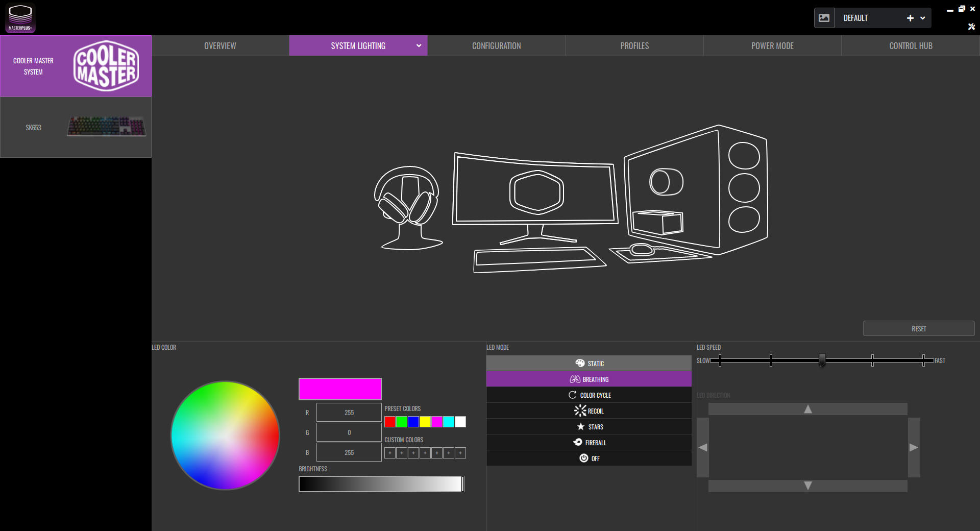This screenshot has height=531, width=980.
Task: Expand the System Lighting tab chevron
Action: (419, 45)
